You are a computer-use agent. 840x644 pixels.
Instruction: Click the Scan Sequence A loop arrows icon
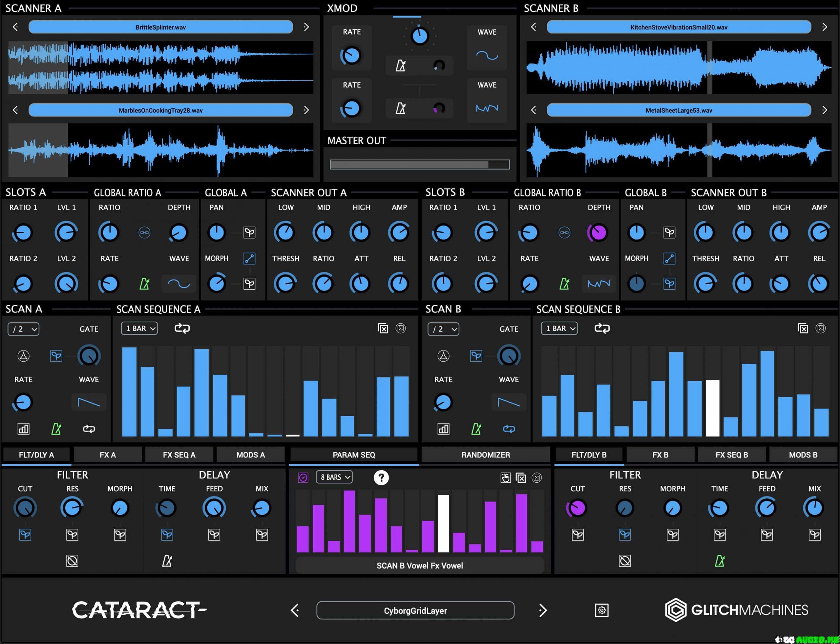click(182, 328)
